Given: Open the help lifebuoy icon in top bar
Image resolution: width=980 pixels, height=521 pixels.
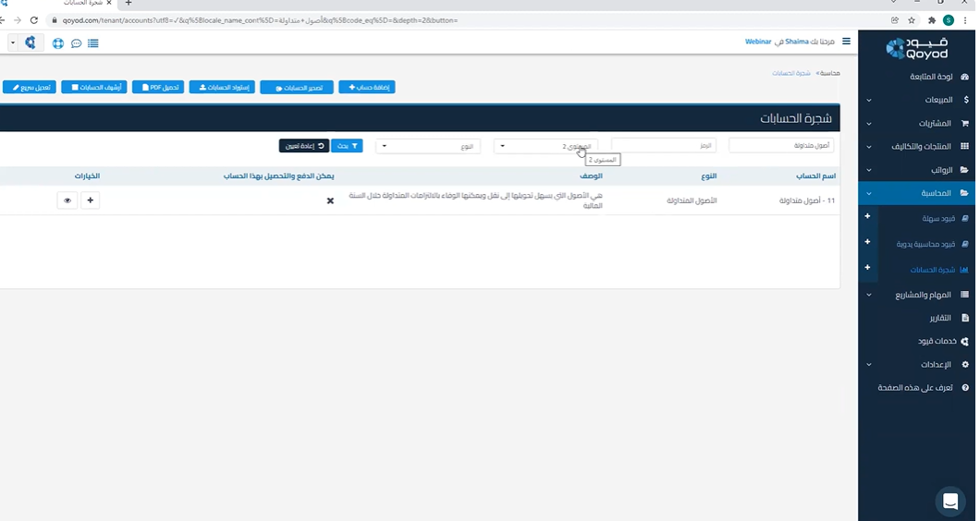Looking at the screenshot, I should coord(58,43).
